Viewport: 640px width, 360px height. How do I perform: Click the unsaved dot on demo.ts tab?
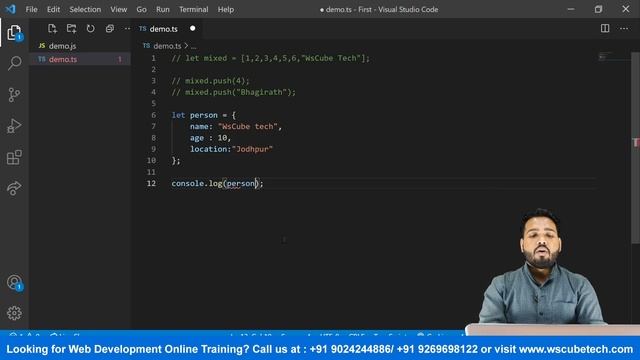pos(193,28)
